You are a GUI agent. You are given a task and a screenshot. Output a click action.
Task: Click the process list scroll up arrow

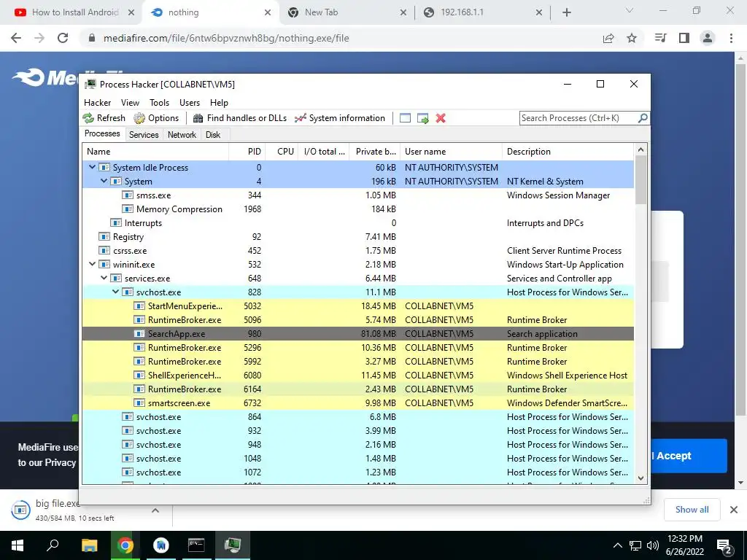[x=640, y=149]
